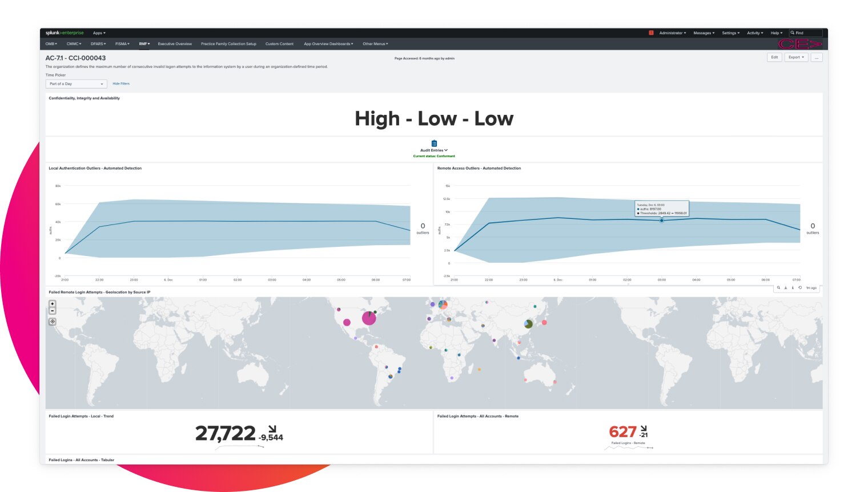Hide the dashboard filters

(121, 84)
